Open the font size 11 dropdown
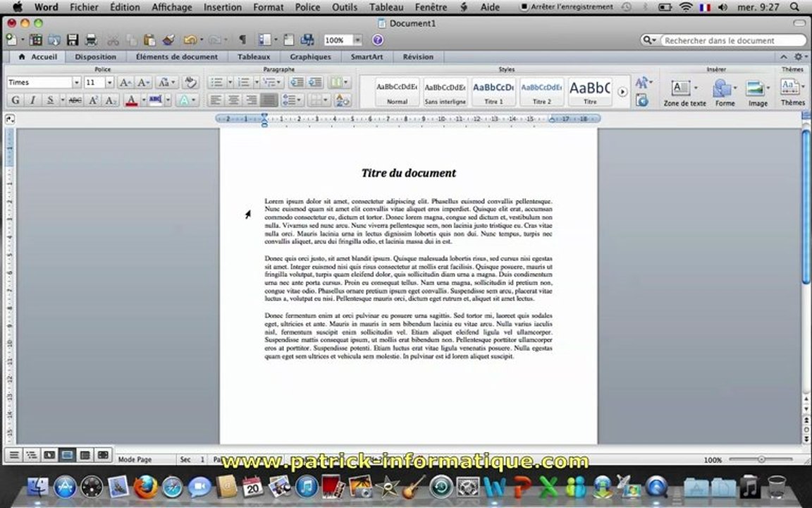812x508 pixels. 109,83
